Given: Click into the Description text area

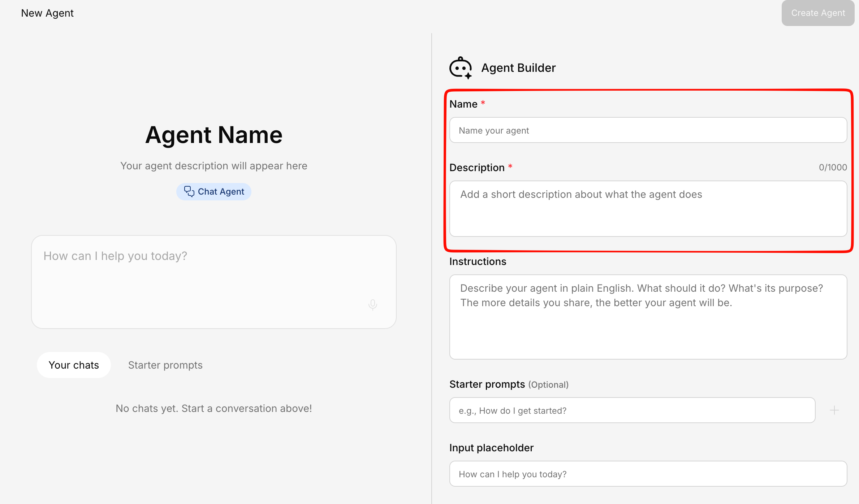Looking at the screenshot, I should click(648, 209).
